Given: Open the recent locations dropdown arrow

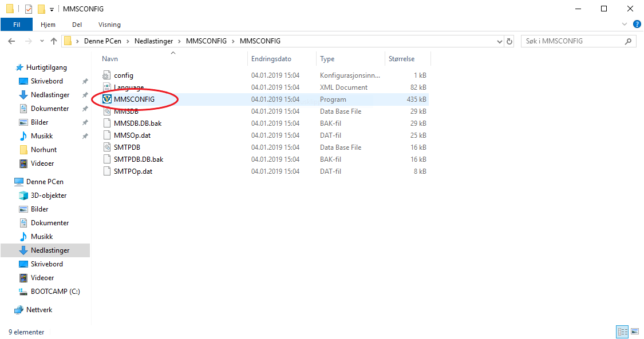Looking at the screenshot, I should coord(42,41).
